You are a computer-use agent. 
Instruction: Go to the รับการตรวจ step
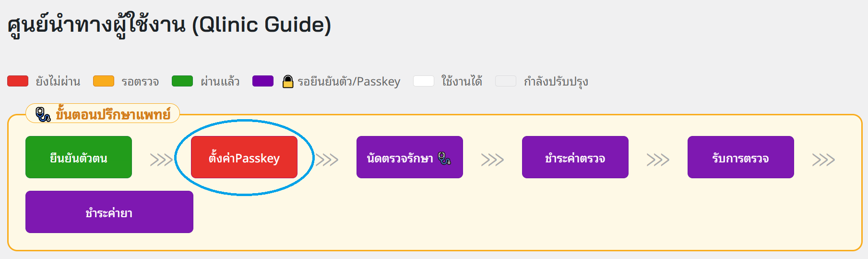pos(741,157)
